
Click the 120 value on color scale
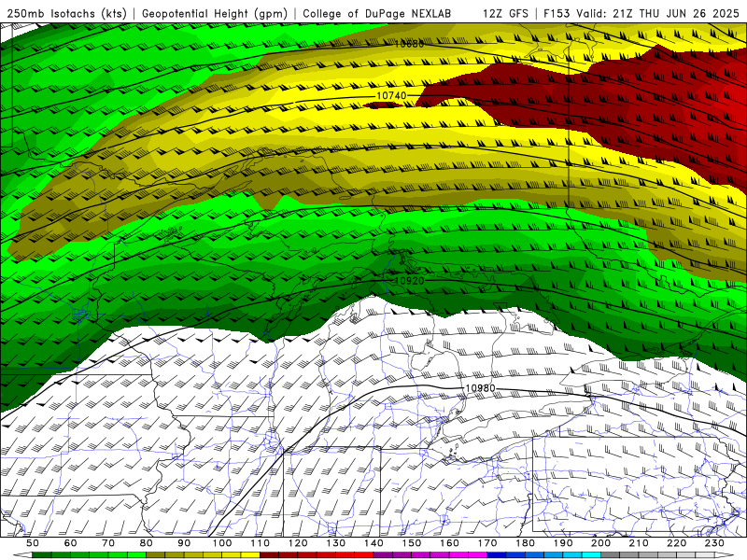click(298, 543)
